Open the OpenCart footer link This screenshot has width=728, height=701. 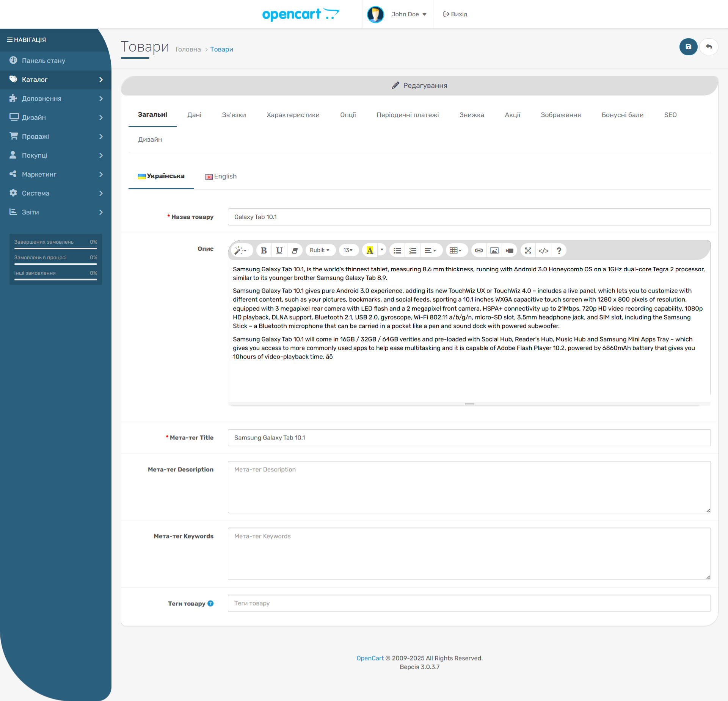click(x=370, y=658)
